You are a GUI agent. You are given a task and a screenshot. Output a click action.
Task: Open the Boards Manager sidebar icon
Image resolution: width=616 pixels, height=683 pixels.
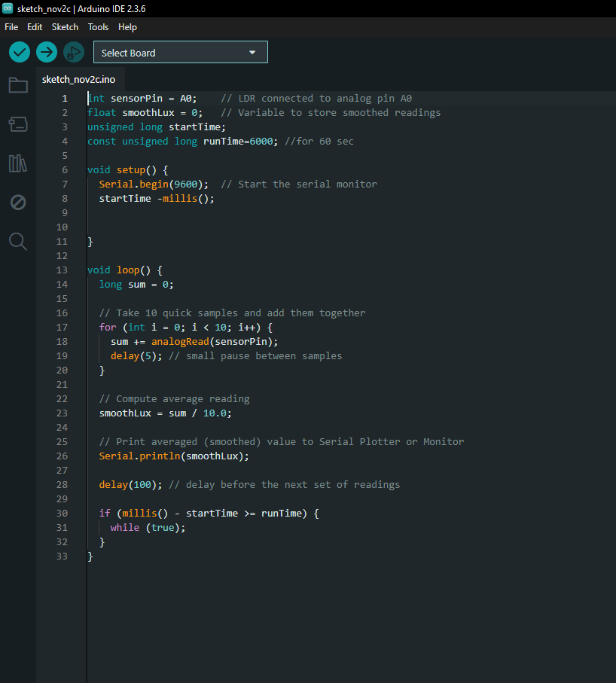click(x=18, y=124)
